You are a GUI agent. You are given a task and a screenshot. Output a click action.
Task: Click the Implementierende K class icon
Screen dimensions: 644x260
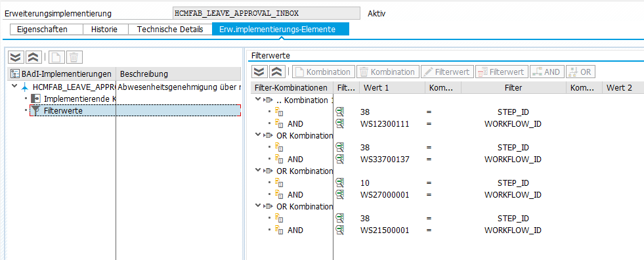coord(35,98)
